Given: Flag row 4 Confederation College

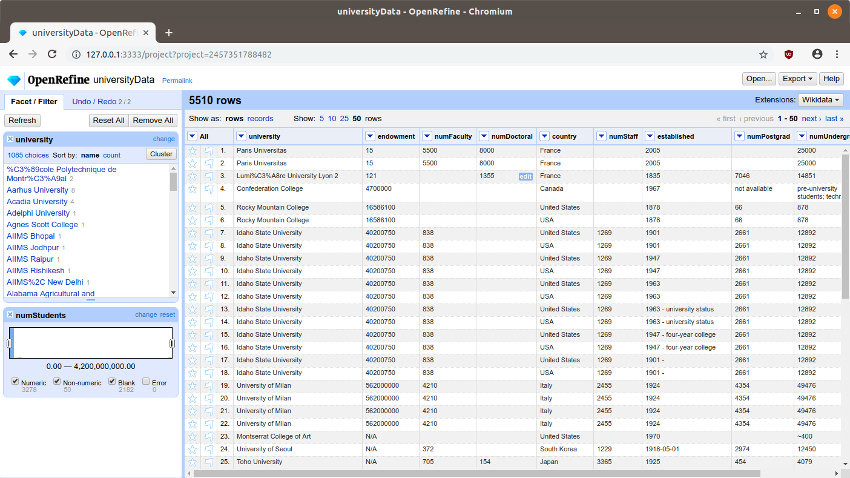Looking at the screenshot, I should 207,188.
